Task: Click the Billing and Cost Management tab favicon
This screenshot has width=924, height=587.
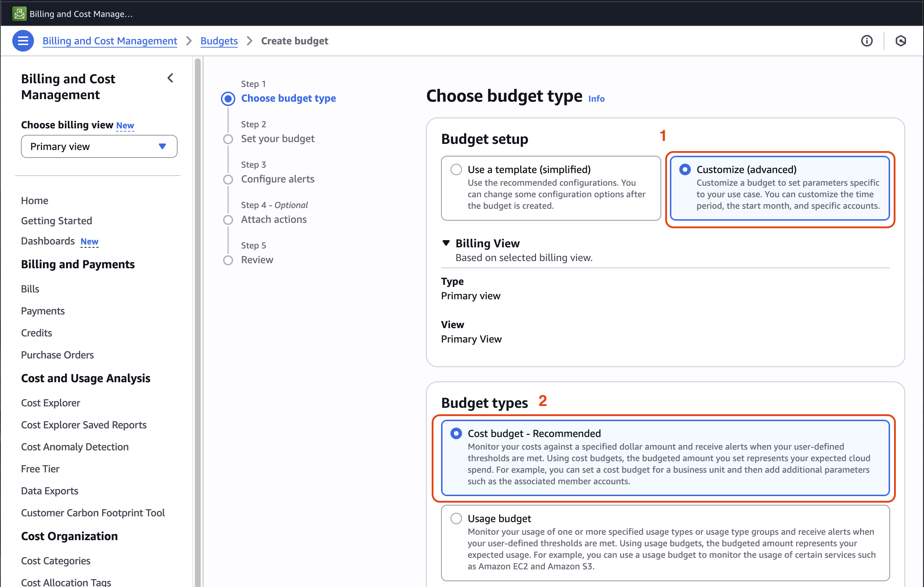Action: click(x=19, y=13)
